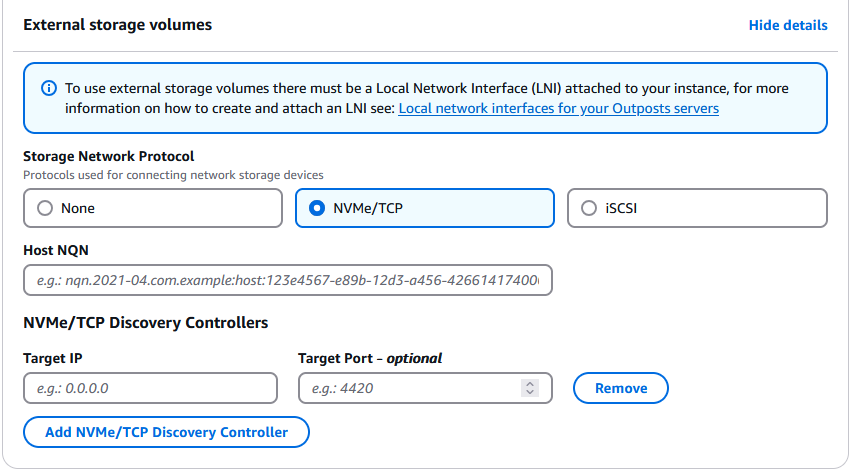Click the protocols description helper text

coord(173,175)
